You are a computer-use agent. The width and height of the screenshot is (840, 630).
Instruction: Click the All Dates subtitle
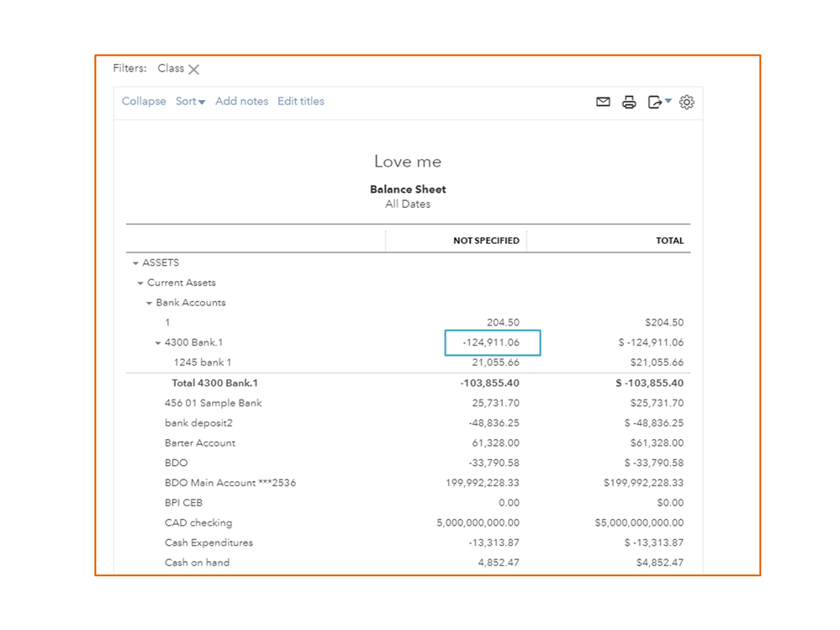408,204
